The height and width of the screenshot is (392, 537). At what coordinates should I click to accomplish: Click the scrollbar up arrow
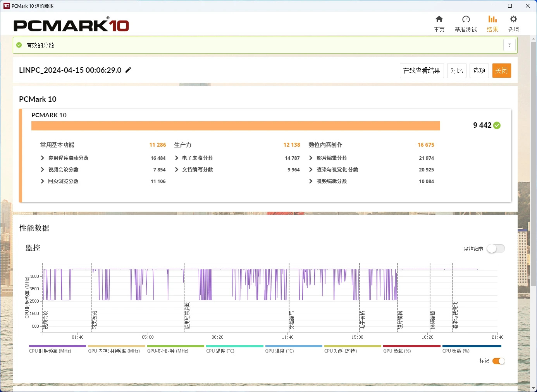pos(534,38)
